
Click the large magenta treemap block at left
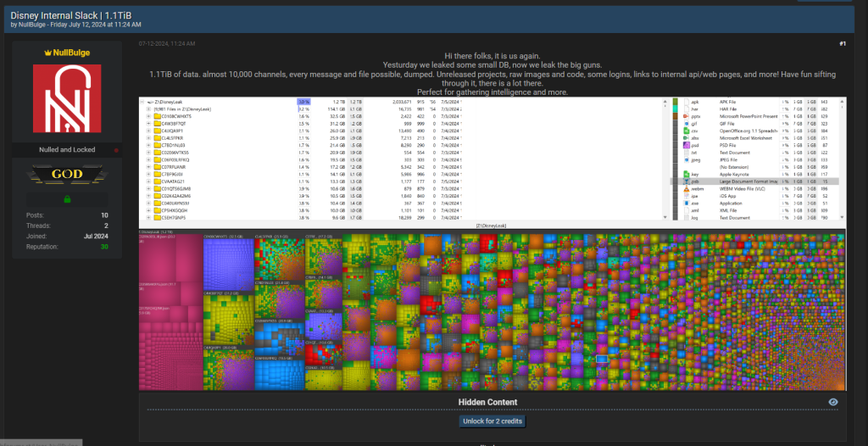click(170, 314)
